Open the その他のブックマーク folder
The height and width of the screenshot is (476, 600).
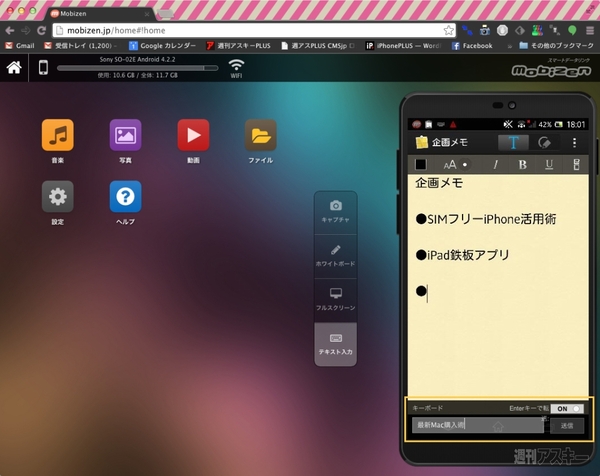pyautogui.click(x=556, y=46)
